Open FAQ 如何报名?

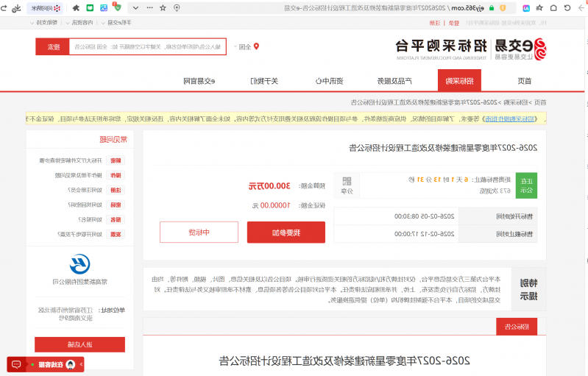pos(90,220)
